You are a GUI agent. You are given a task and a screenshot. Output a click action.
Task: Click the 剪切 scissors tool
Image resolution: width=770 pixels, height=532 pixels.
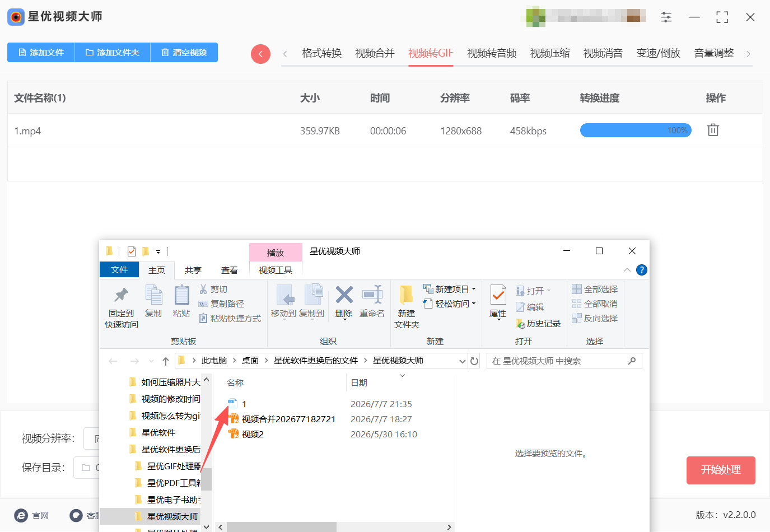point(213,289)
